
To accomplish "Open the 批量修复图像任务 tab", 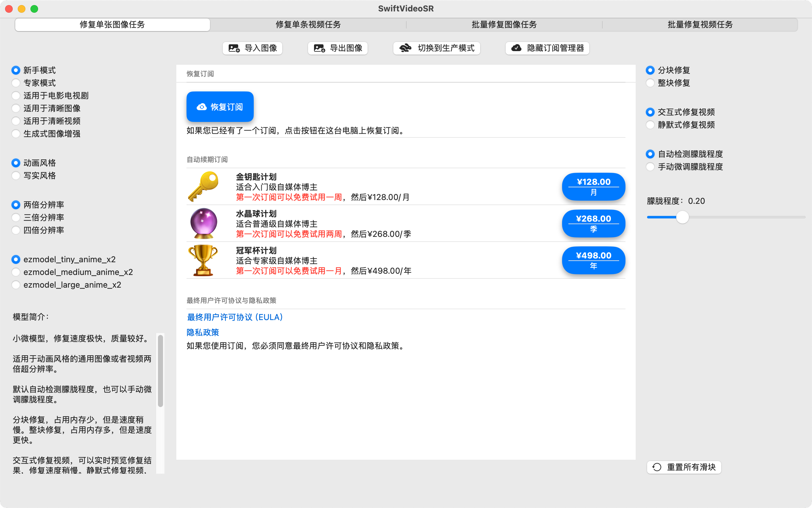I will tap(504, 24).
